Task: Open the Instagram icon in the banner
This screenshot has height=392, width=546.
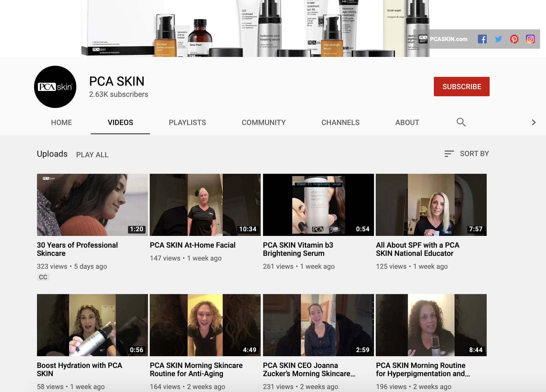Action: (530, 39)
